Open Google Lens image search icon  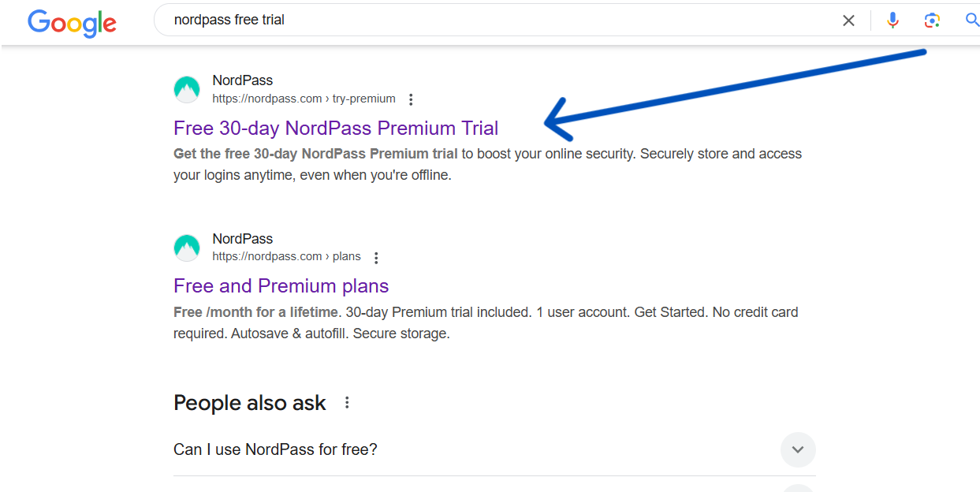tap(932, 20)
